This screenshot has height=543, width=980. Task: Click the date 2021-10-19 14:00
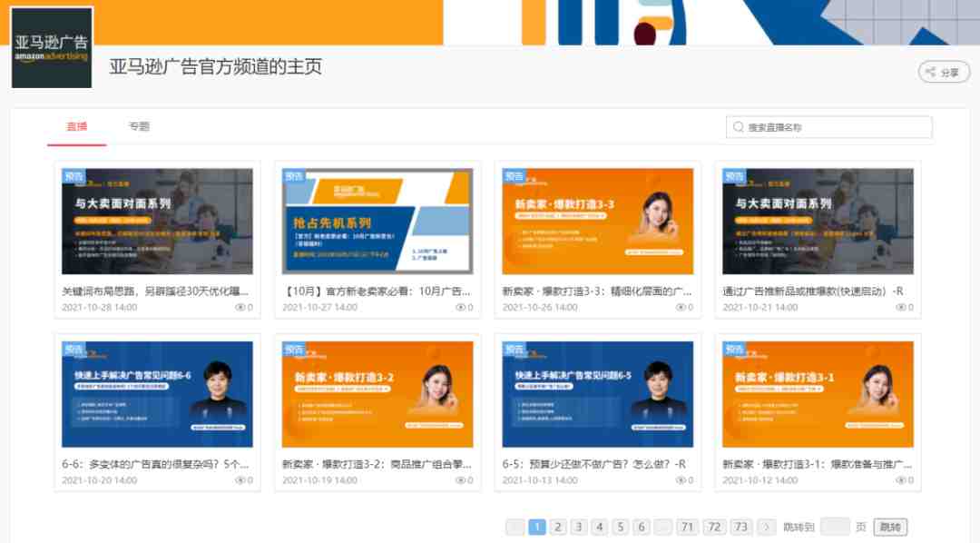[320, 480]
